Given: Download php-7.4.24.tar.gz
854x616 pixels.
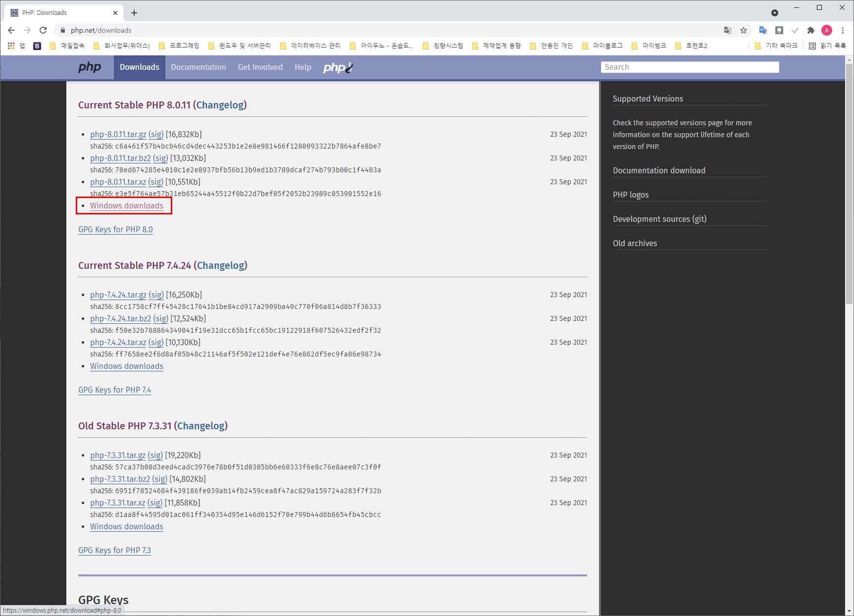Looking at the screenshot, I should [118, 295].
